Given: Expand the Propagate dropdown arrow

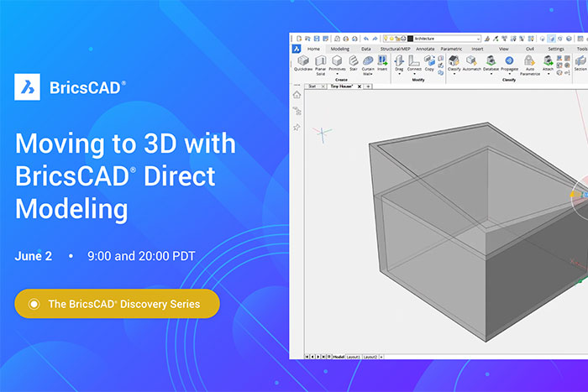Looking at the screenshot, I should [509, 74].
